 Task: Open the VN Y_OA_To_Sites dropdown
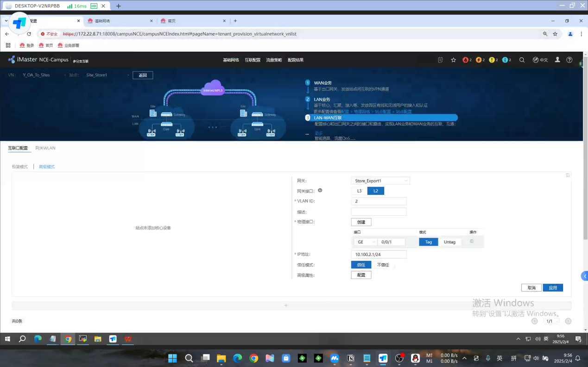coord(43,75)
